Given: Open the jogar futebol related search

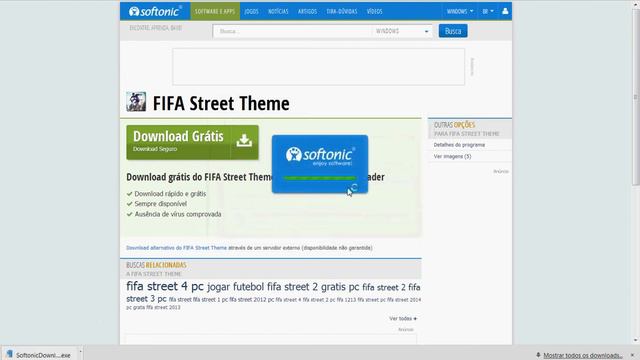Looking at the screenshot, I should (236, 287).
